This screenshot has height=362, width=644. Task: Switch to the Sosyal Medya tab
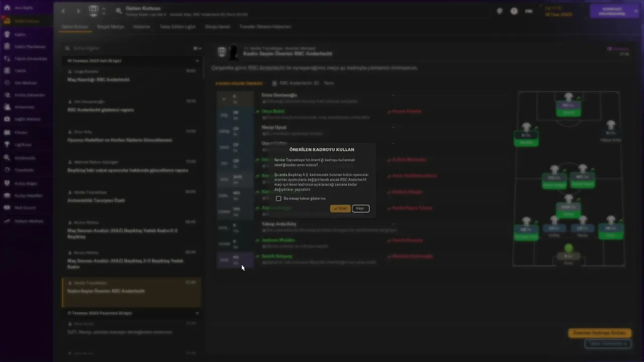click(x=110, y=27)
